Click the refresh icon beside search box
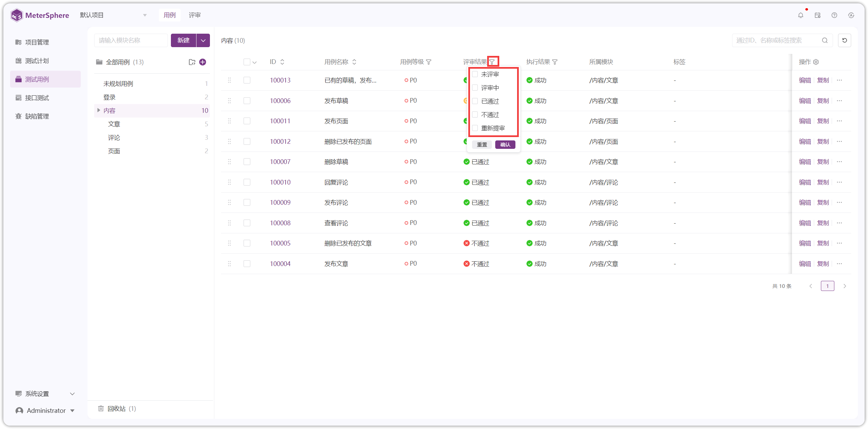Screen dimensions: 868x429 coord(844,40)
